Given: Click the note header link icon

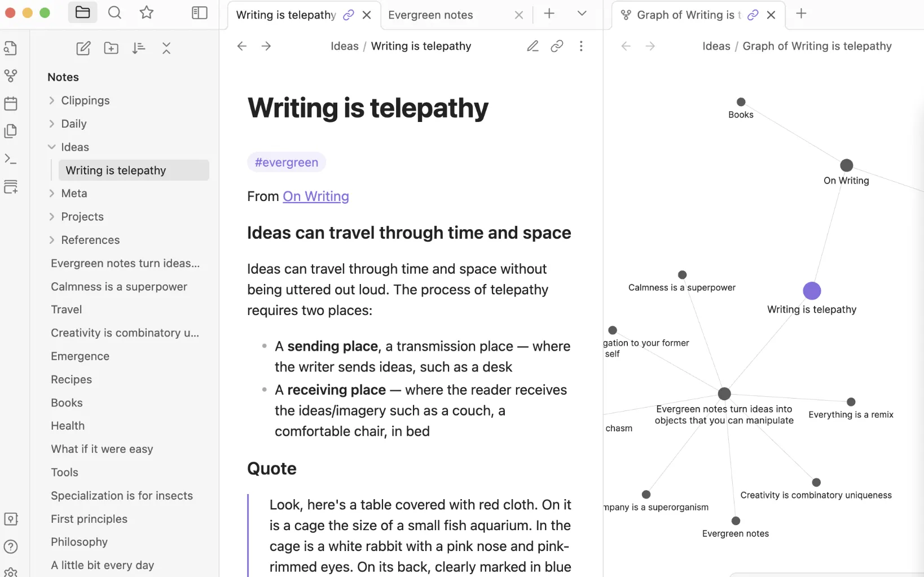Looking at the screenshot, I should 557,46.
